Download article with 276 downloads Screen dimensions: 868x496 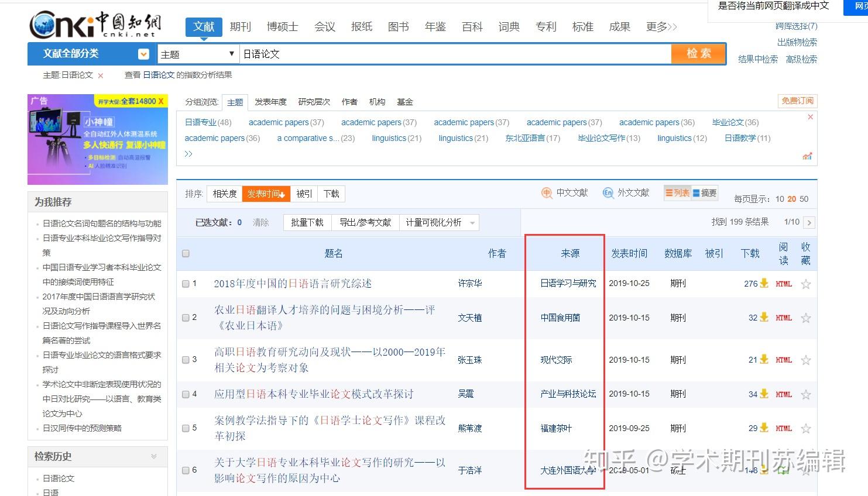764,283
